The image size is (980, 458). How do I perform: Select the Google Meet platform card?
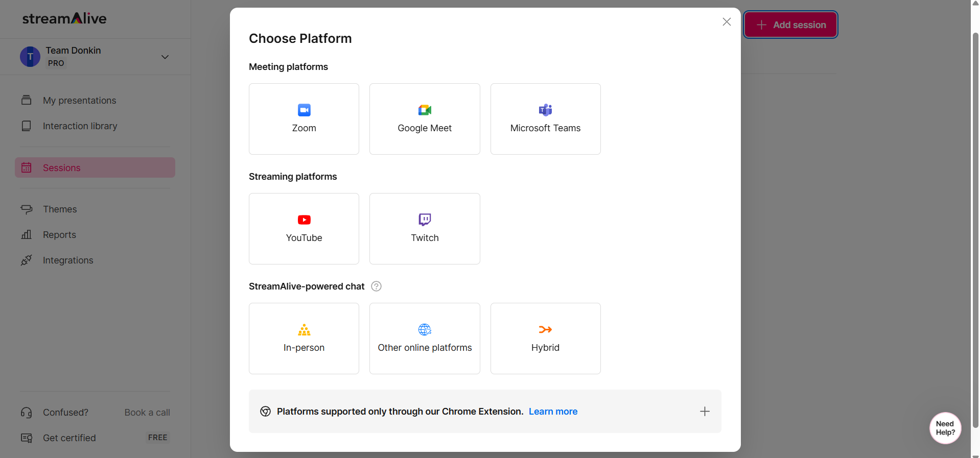coord(425,119)
